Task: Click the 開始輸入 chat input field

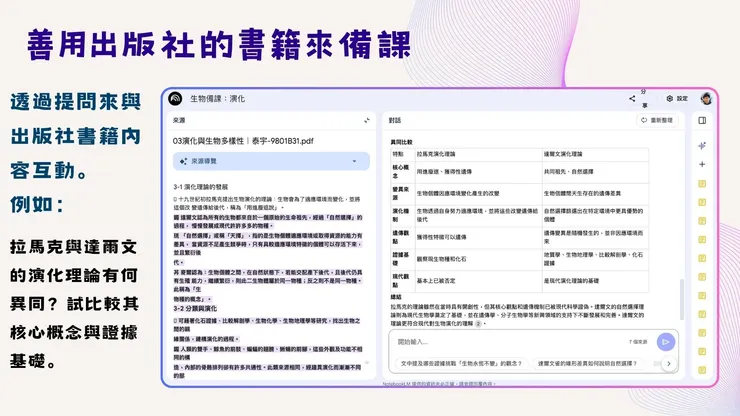Action: pos(510,342)
